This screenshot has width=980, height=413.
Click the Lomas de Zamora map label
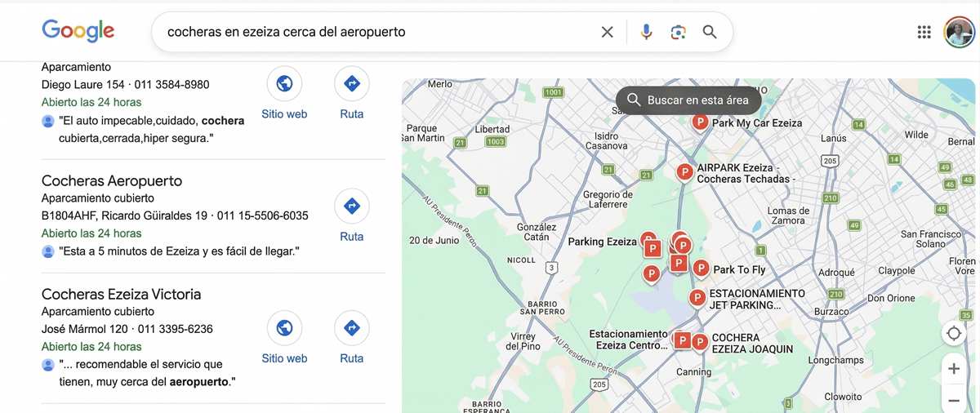click(787, 215)
